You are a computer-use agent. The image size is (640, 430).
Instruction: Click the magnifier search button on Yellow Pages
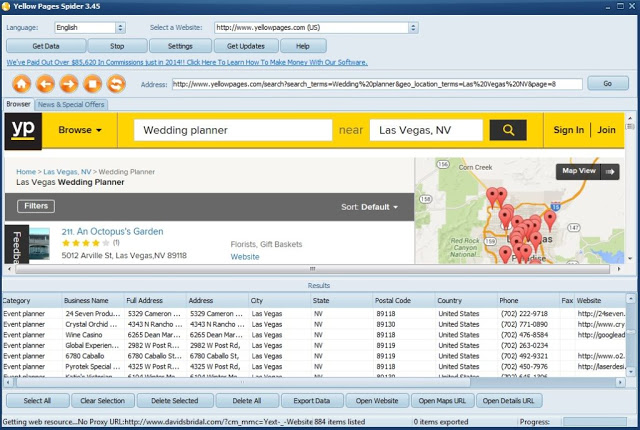tap(508, 130)
